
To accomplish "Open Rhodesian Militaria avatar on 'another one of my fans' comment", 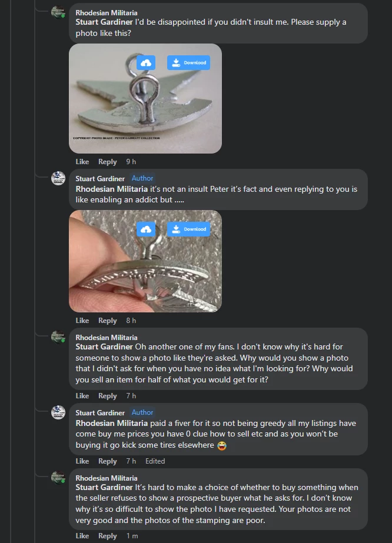I will (x=58, y=337).
